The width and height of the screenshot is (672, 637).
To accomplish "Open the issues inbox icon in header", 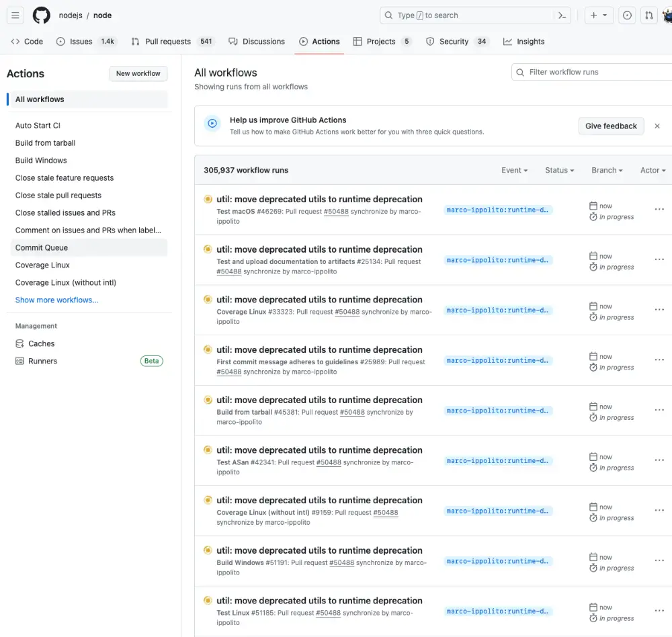I will [x=627, y=15].
